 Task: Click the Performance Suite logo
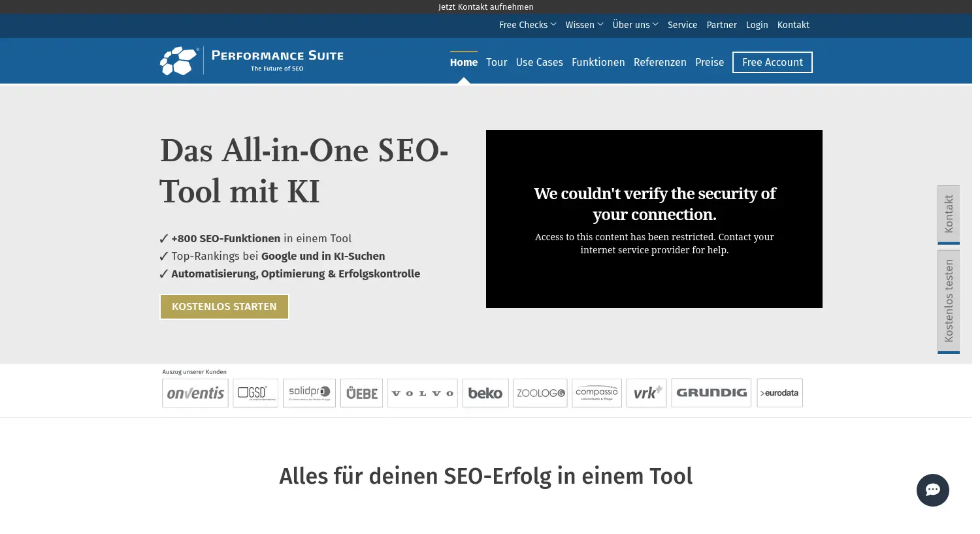252,60
